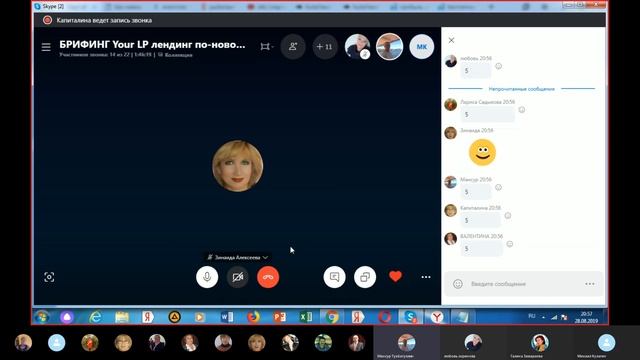This screenshot has width=640, height=360.
Task: Open more call options (three dots)
Action: [x=426, y=277]
